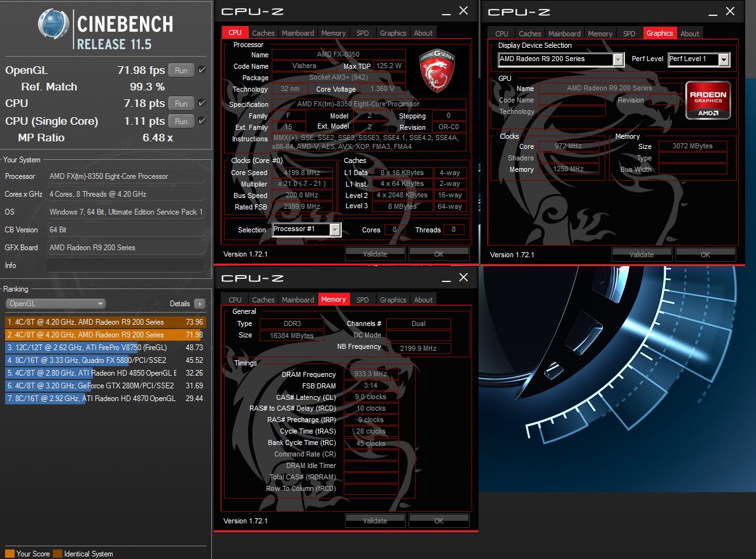Click OK in the Graphics window

point(705,254)
